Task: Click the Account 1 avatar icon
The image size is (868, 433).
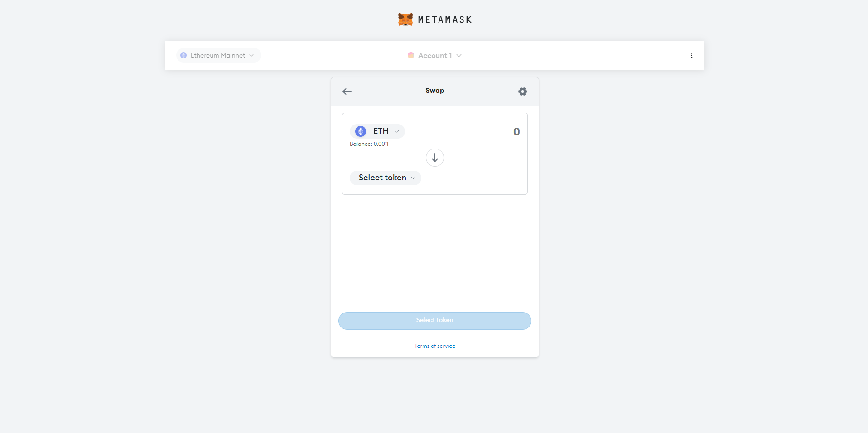Action: (411, 55)
